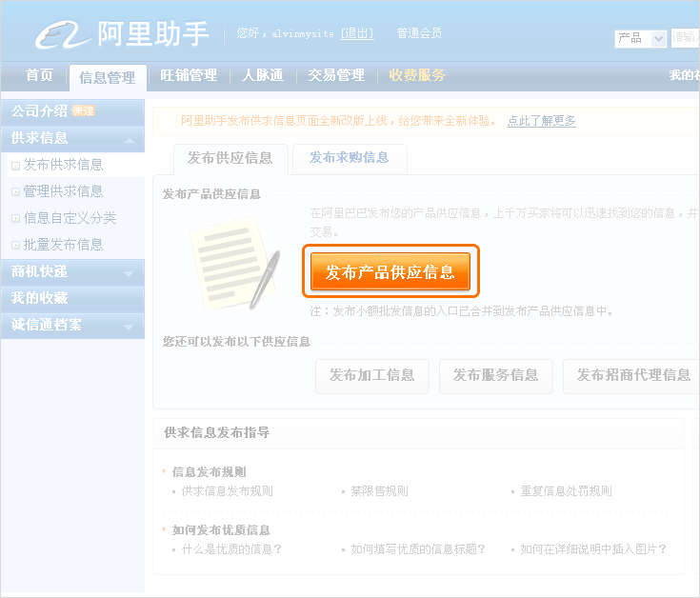Click bullet icon beside 管理供求信息
The width and height of the screenshot is (700, 598).
click(15, 192)
